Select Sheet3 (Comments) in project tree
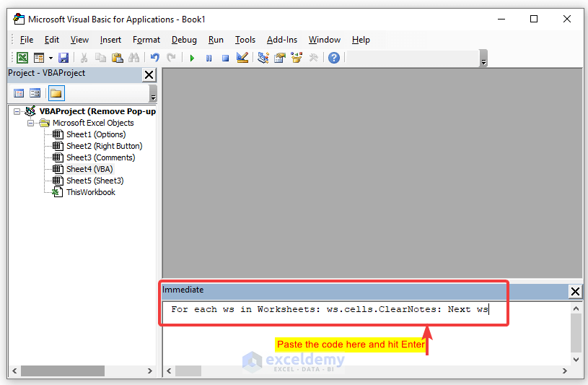Screen dimensions: 588x385 click(100, 157)
